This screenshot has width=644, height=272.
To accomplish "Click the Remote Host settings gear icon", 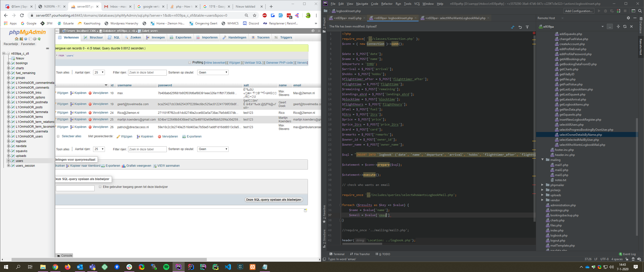I will 628,18.
